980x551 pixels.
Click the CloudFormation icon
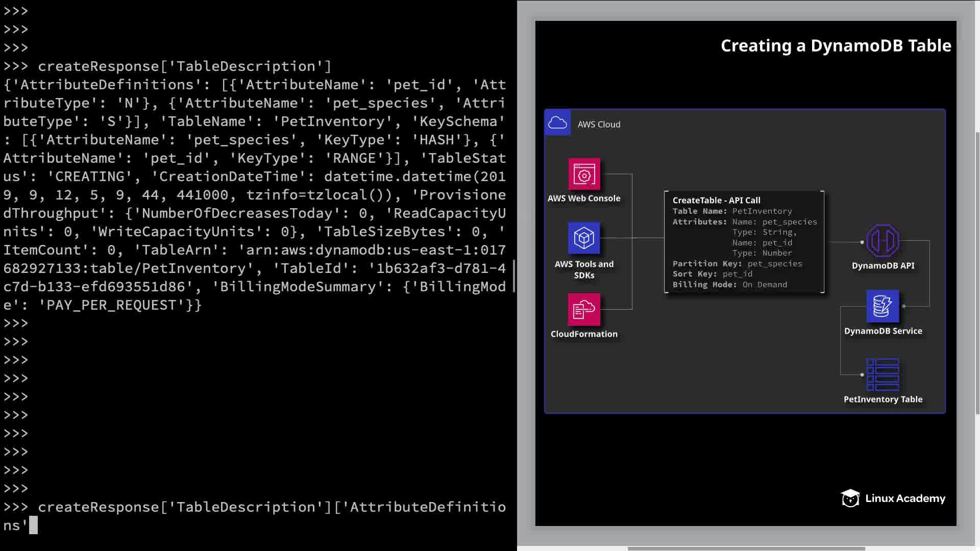pos(584,309)
